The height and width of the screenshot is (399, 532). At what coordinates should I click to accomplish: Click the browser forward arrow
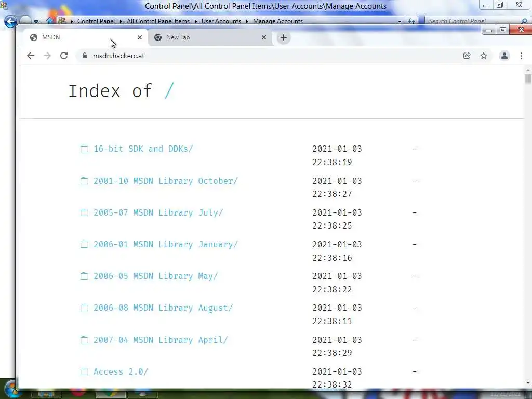(47, 56)
